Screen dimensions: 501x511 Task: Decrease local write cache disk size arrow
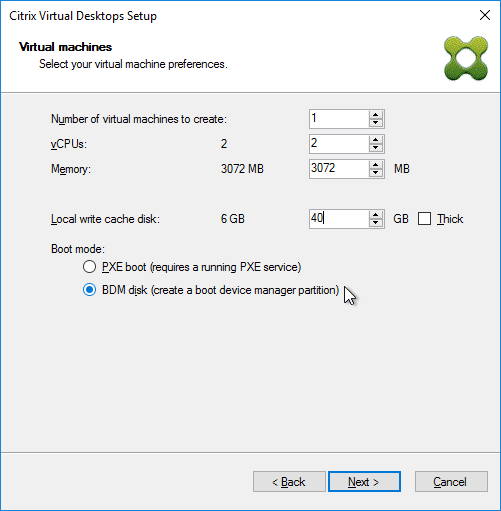376,223
